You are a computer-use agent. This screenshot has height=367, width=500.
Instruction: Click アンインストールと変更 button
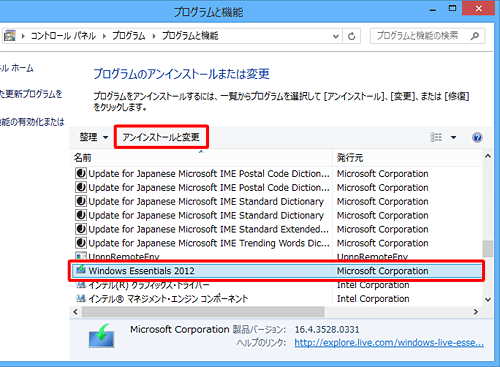click(x=161, y=137)
